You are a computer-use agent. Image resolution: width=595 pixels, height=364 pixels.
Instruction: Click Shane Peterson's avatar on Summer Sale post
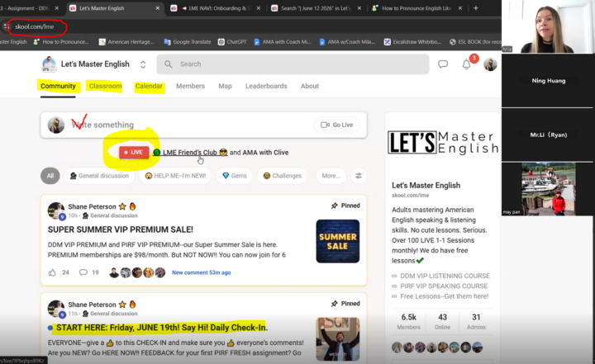pyautogui.click(x=56, y=210)
